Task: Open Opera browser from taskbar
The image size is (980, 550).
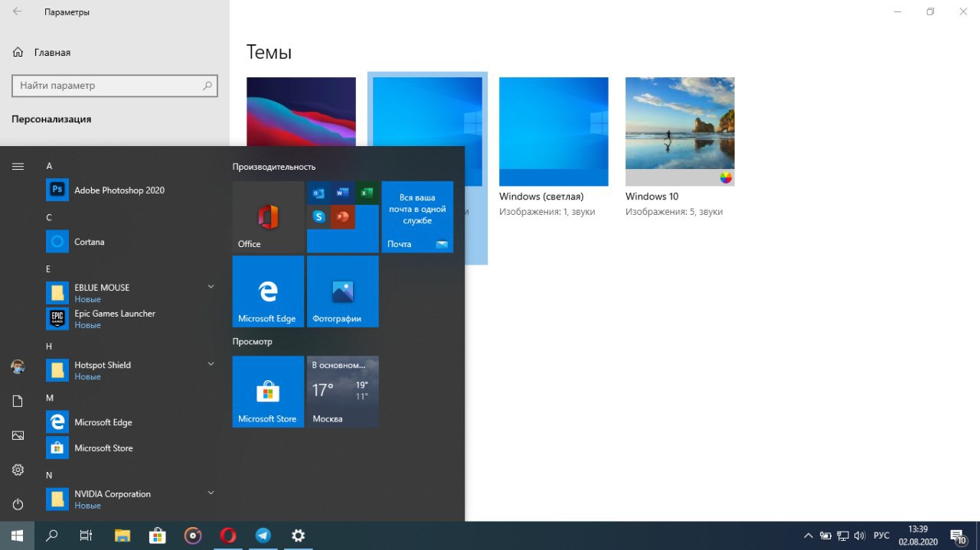Action: 227,535
